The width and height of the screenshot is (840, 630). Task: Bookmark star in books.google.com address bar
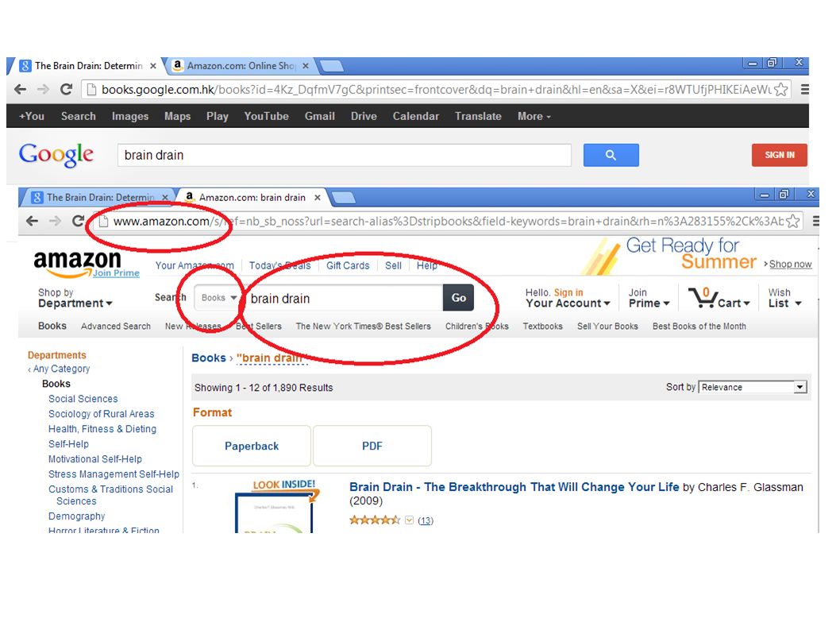pyautogui.click(x=780, y=90)
